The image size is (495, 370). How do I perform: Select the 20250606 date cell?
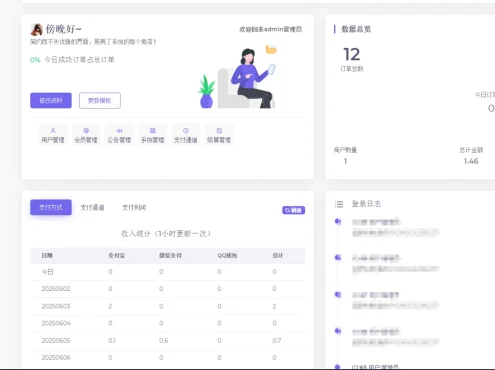tap(56, 357)
